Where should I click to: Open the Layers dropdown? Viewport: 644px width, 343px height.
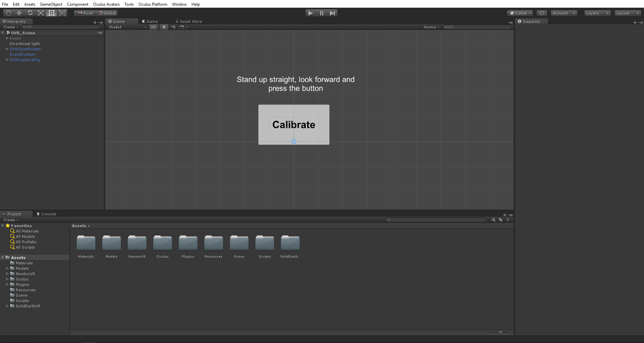pyautogui.click(x=597, y=13)
